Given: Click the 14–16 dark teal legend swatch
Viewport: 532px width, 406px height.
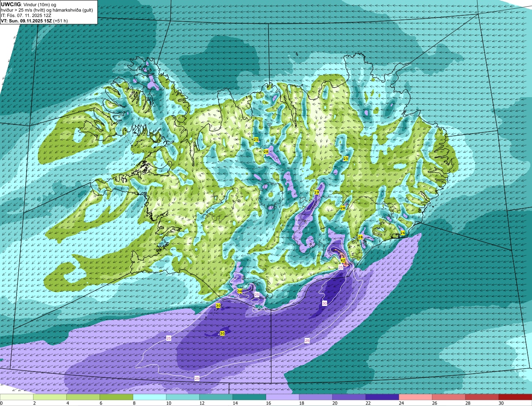Looking at the screenshot, I should point(249,397).
